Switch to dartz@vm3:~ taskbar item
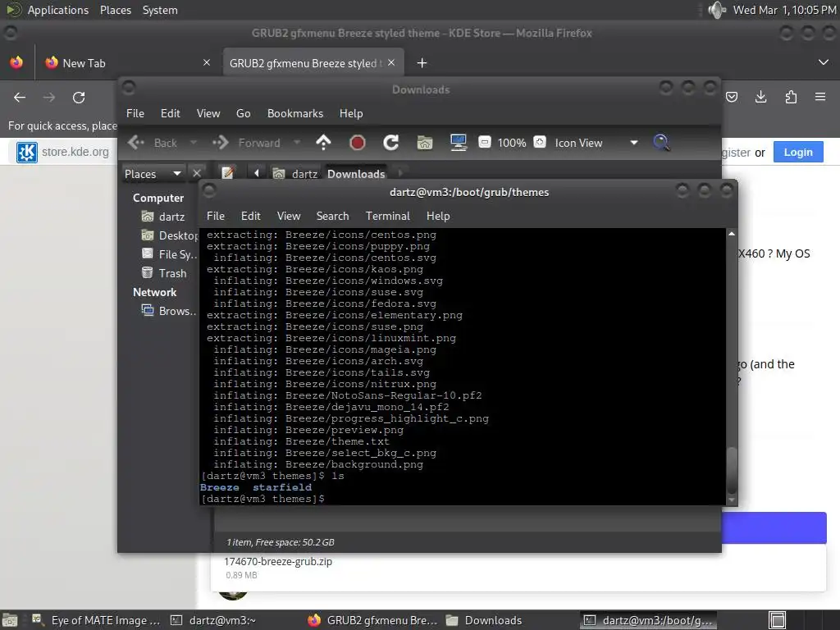840x630 pixels. pos(213,620)
